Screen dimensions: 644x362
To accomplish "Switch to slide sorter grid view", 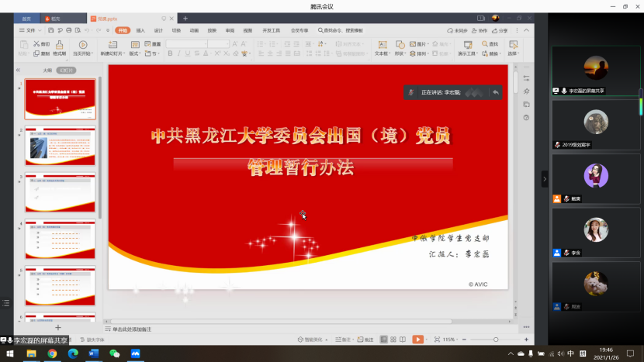I will 393,340.
